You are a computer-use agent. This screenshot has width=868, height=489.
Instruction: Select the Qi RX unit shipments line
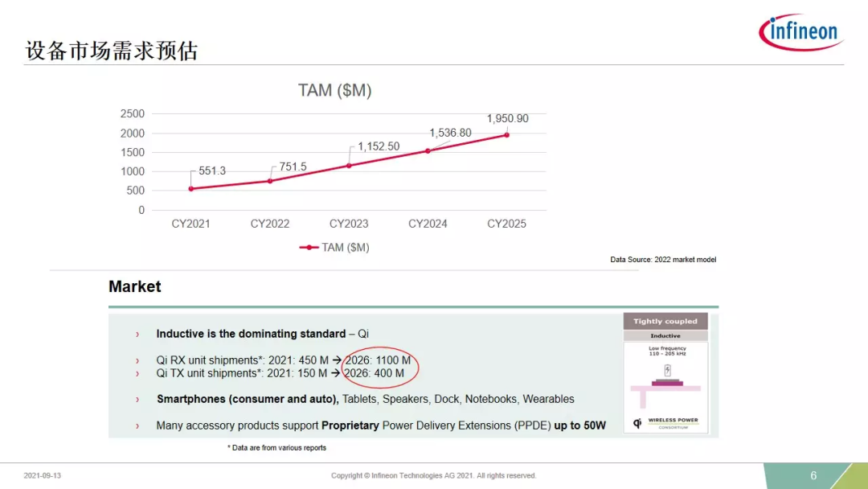pos(284,360)
